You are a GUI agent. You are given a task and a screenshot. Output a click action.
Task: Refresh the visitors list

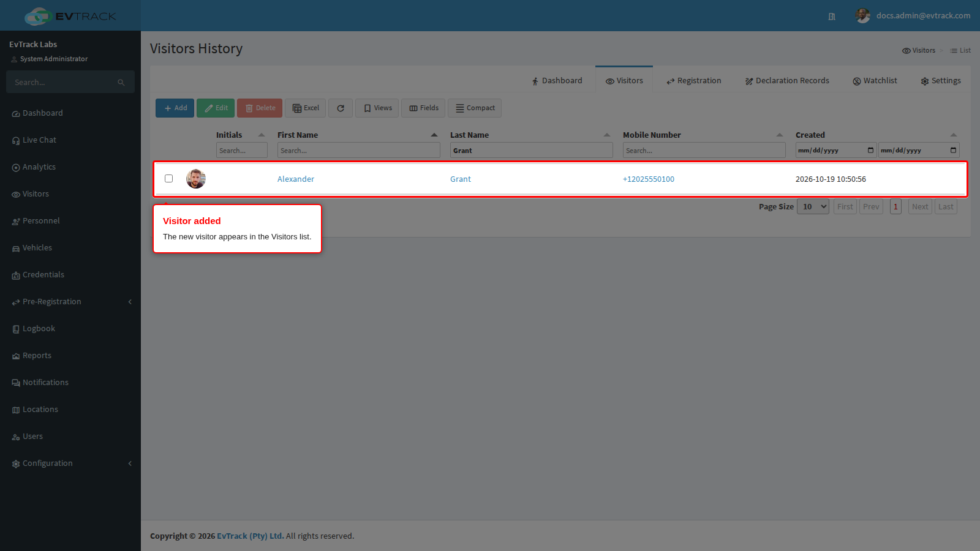(x=341, y=108)
